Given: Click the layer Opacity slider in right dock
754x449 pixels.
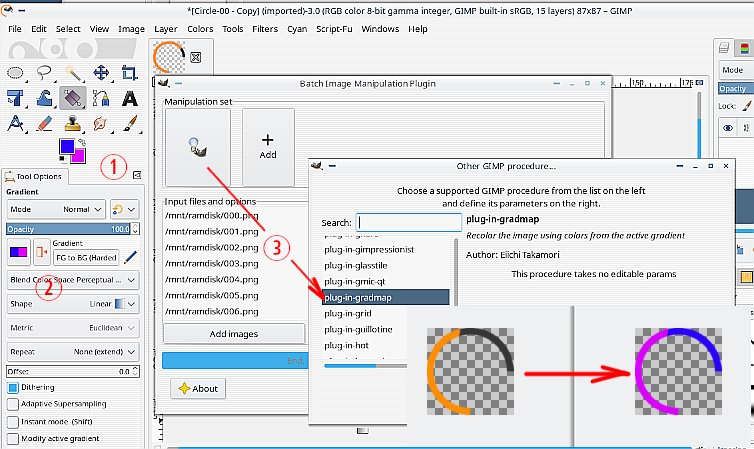Looking at the screenshot, I should [x=736, y=89].
